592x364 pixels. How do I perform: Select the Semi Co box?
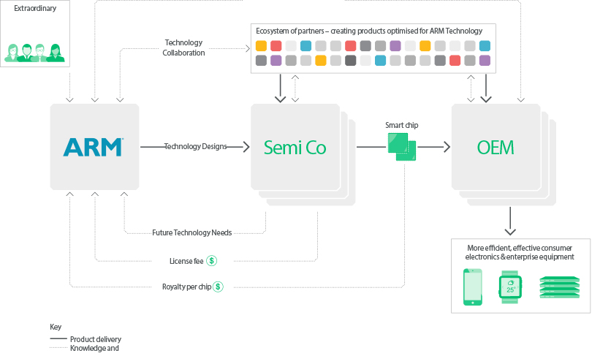click(x=295, y=148)
